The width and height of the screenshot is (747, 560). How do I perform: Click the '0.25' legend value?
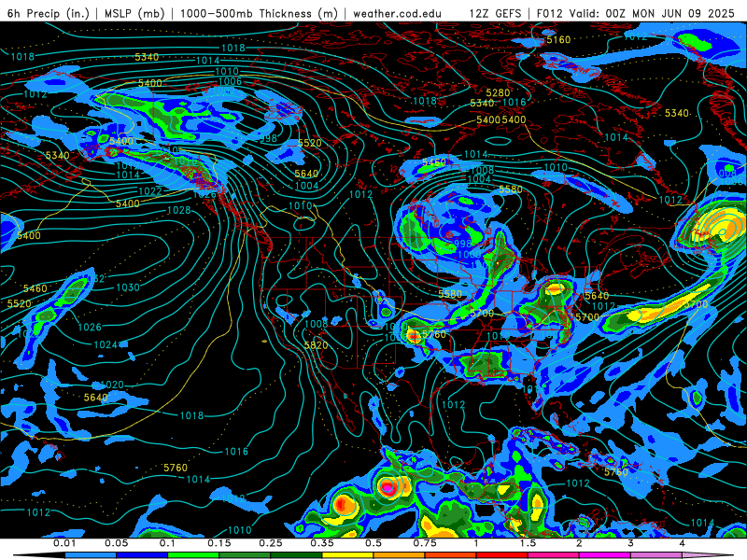click(271, 543)
